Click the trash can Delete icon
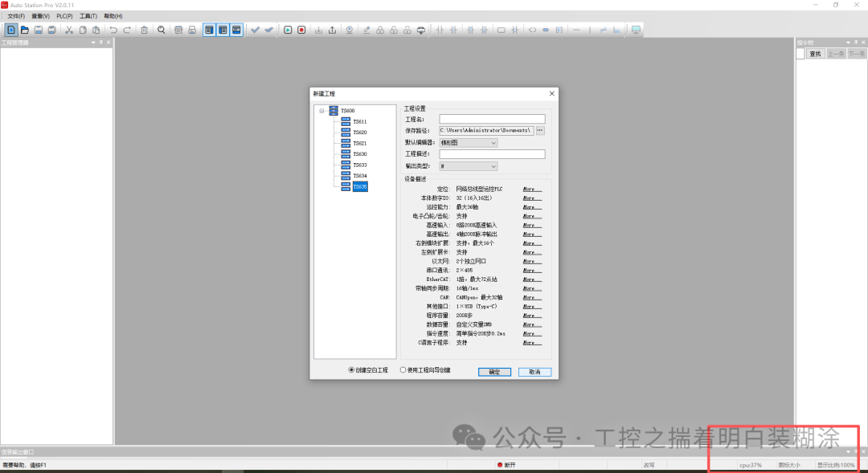Screen dimensions: 868x473 pos(144,30)
